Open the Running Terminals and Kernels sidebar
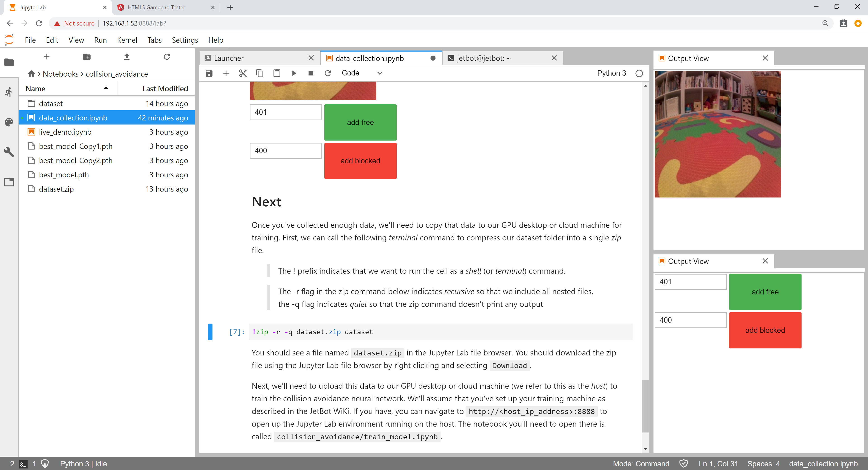Viewport: 868px width, 470px height. 9,92
